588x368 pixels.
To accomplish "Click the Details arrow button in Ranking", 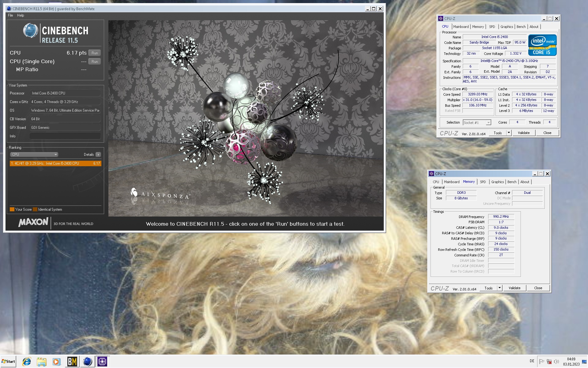I will click(98, 155).
